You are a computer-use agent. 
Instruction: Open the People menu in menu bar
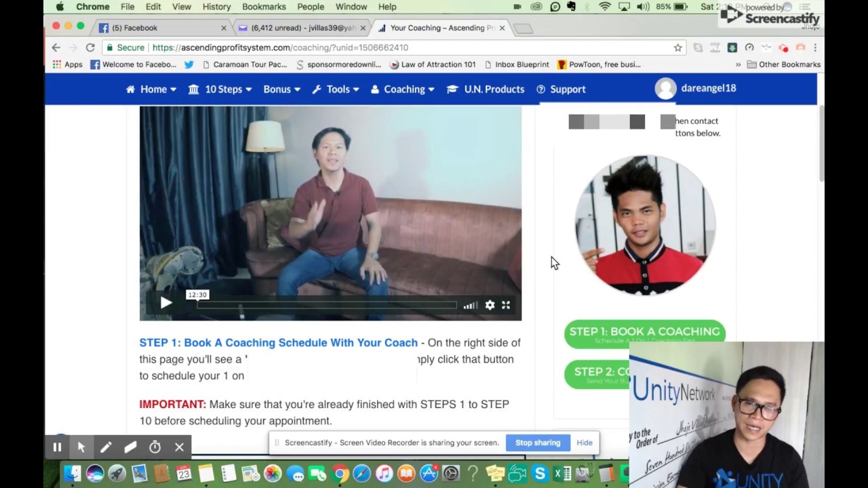point(311,7)
